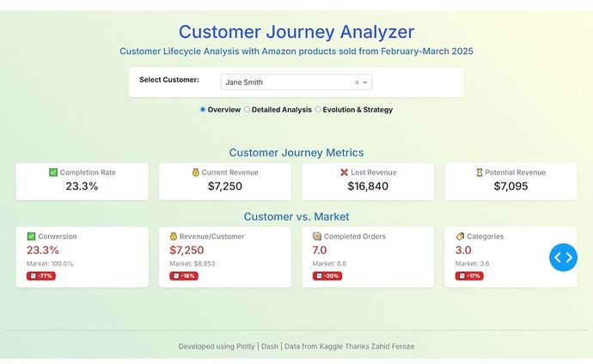Click the -77% conversion badge

[41, 276]
